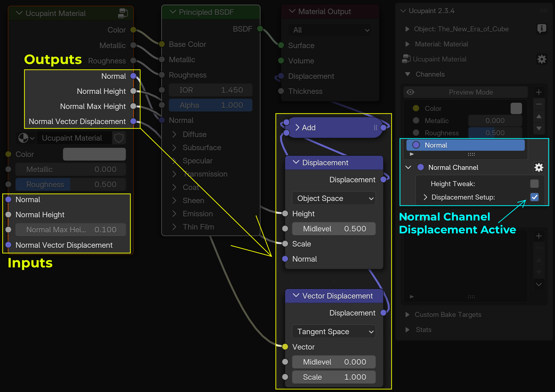This screenshot has width=555, height=392.
Task: Collapse the Normal Channel section
Action: [x=408, y=167]
